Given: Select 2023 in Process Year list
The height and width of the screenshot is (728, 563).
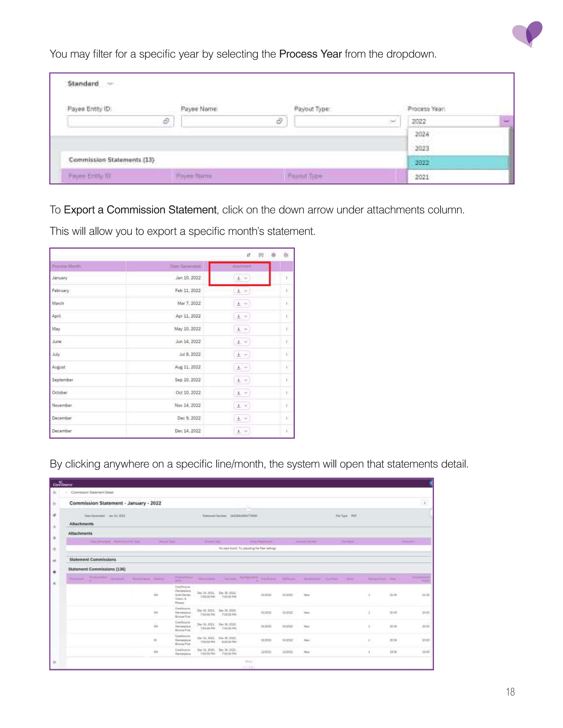Looking at the screenshot, I should coord(458,148).
